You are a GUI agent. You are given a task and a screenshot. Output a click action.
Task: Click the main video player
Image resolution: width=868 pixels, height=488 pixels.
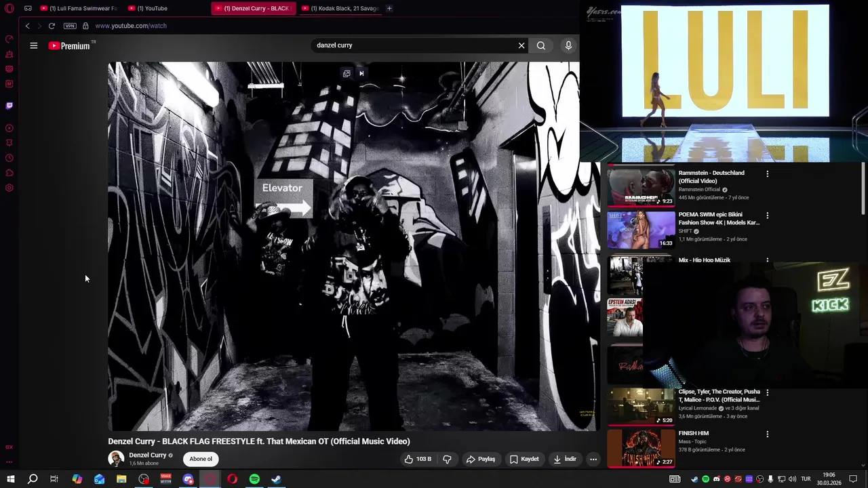tap(353, 246)
